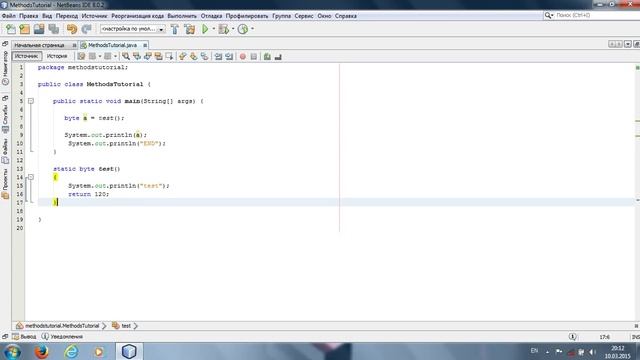Viewport: 640px width, 360px height.
Task: Click the Find Selection magnifier icon
Action: point(126,56)
